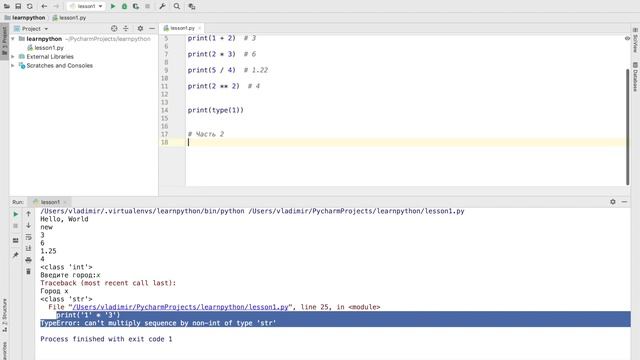Click the '# Часть 2' comment line
The width and height of the screenshot is (640, 360).
[206, 134]
